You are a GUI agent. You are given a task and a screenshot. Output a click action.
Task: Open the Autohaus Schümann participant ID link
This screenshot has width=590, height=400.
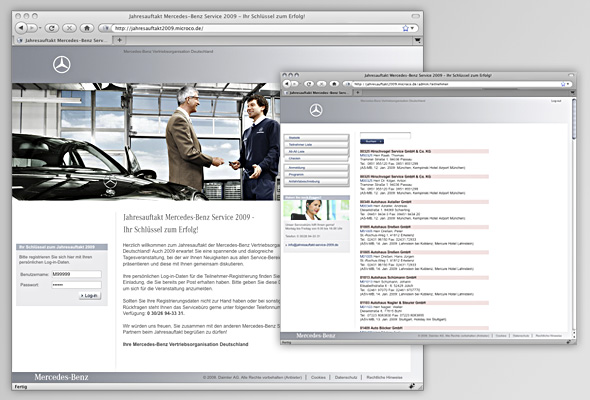(366, 281)
